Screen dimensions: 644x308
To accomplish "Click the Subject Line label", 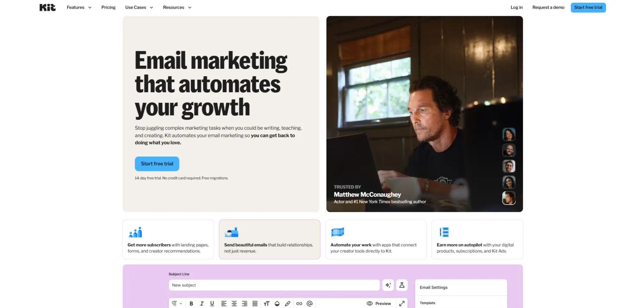I will point(179,274).
